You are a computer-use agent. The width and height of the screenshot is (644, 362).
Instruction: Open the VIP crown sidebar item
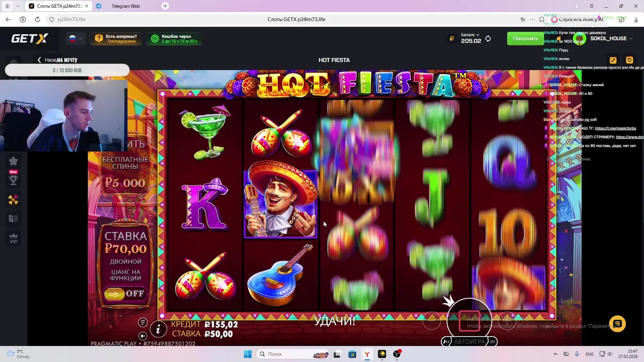coord(14,238)
